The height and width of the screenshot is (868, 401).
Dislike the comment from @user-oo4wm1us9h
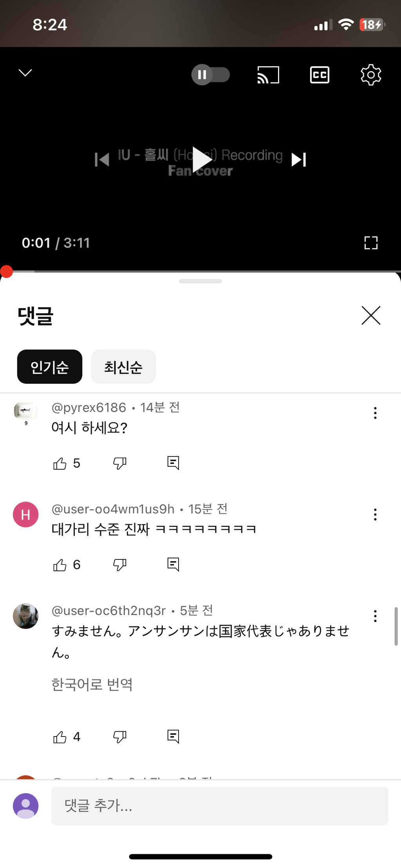click(x=119, y=565)
